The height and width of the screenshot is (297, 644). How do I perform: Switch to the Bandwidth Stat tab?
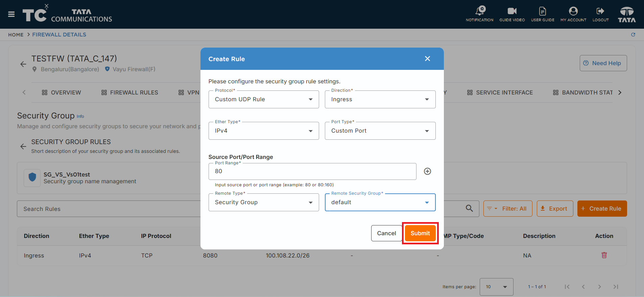tap(583, 92)
